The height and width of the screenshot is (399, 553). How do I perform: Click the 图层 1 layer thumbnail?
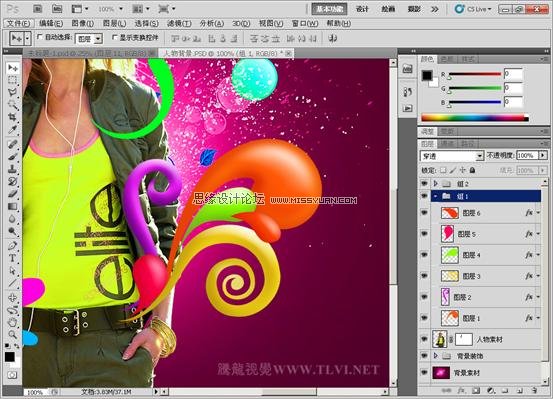450,318
